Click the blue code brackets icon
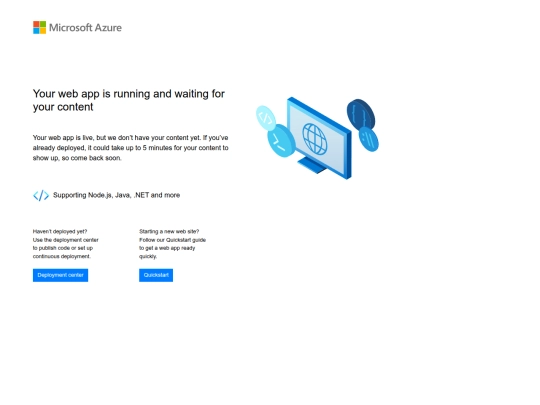 [x=41, y=196]
